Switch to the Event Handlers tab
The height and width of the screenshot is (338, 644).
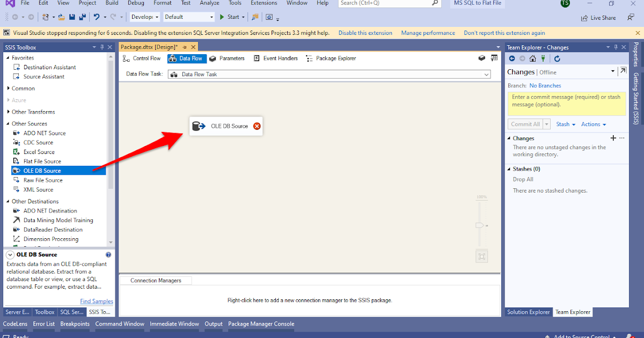point(275,58)
